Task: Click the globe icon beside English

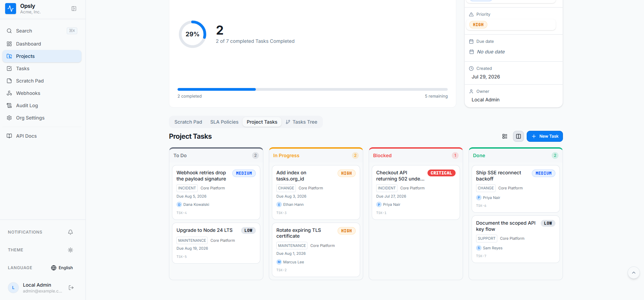Action: (54, 268)
